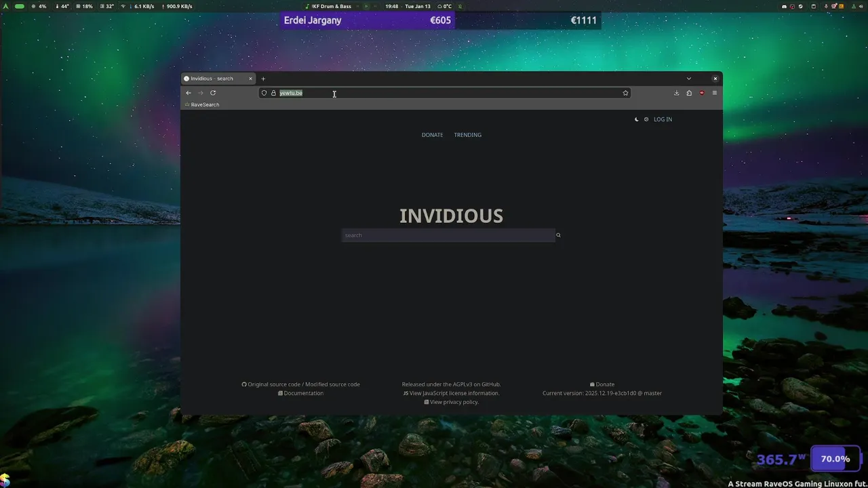Screen dimensions: 868x488
Task: Reload the page with the refresh icon
Action: (x=213, y=93)
